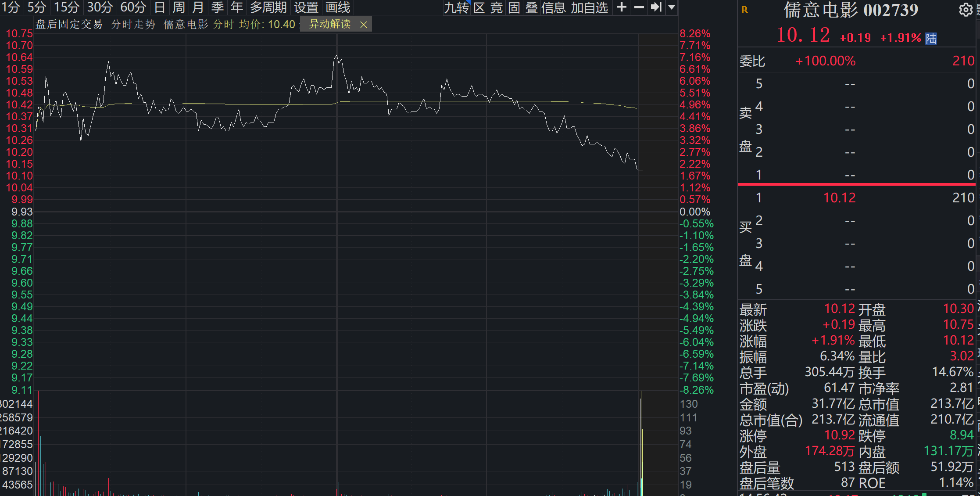The image size is (980, 496).
Task: Click the 市盈(动) value 61.47
Action: pos(839,388)
